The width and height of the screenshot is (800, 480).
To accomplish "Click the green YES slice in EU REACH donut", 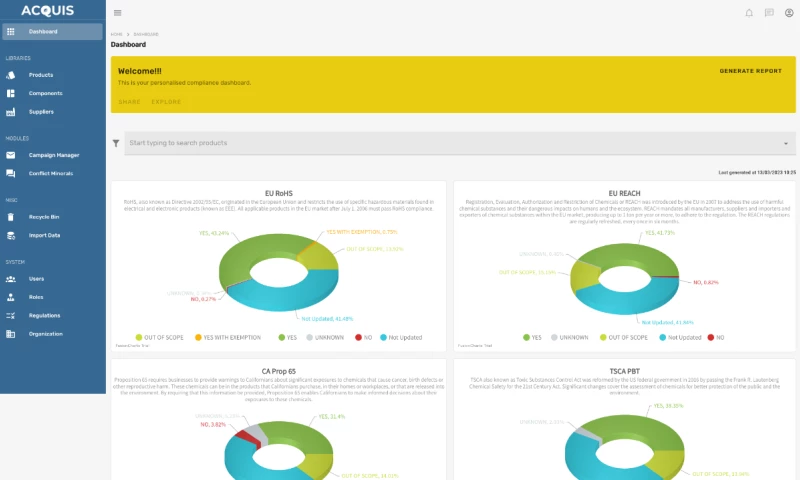I will (629, 252).
